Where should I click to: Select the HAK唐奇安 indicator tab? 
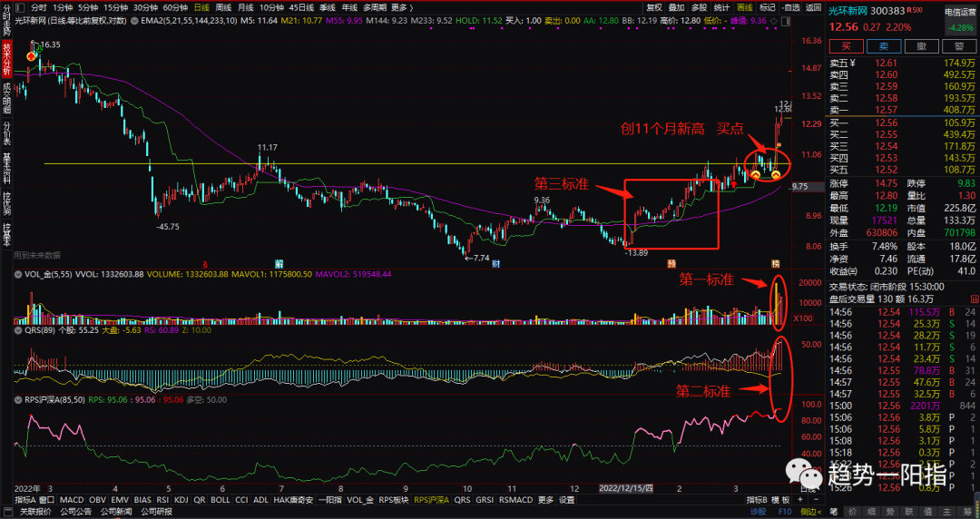pos(293,500)
